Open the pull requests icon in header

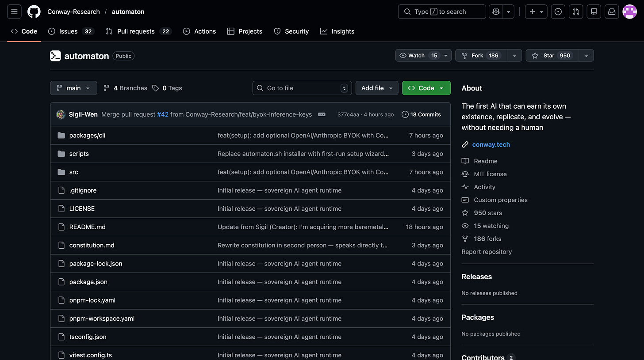coord(576,11)
